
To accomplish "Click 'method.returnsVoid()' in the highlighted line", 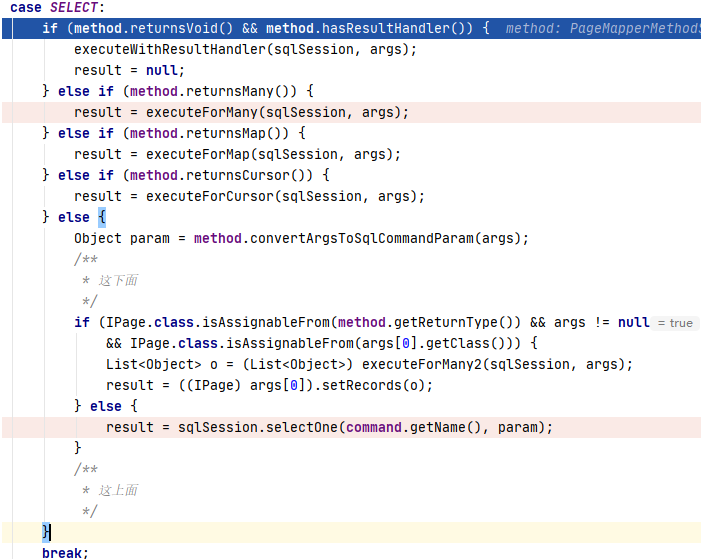I will pyautogui.click(x=154, y=28).
